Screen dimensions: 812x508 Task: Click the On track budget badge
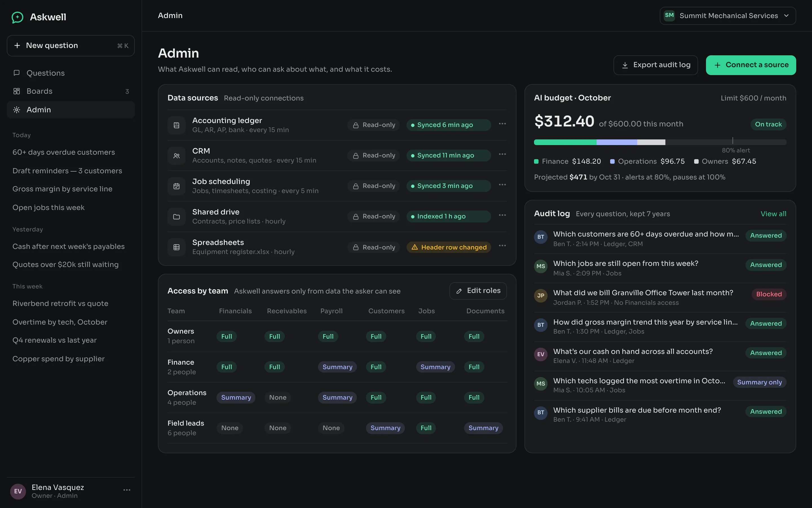(768, 125)
